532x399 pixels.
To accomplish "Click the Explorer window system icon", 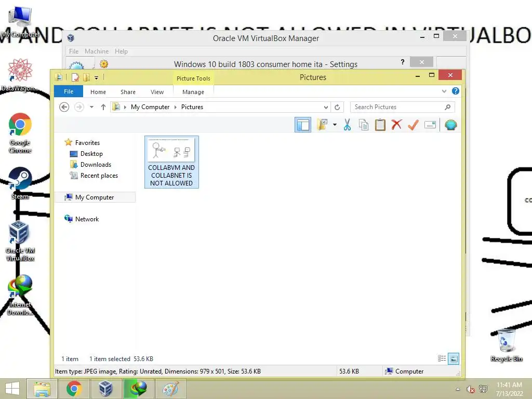I will point(59,77).
